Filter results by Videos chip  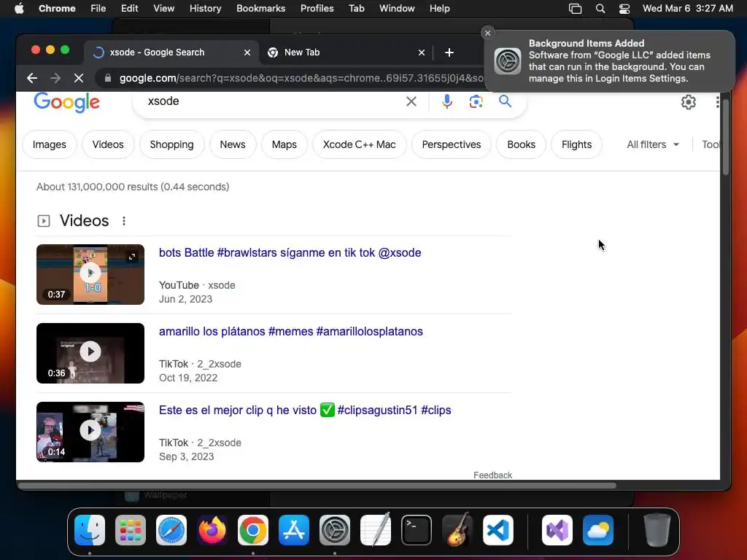pos(108,144)
